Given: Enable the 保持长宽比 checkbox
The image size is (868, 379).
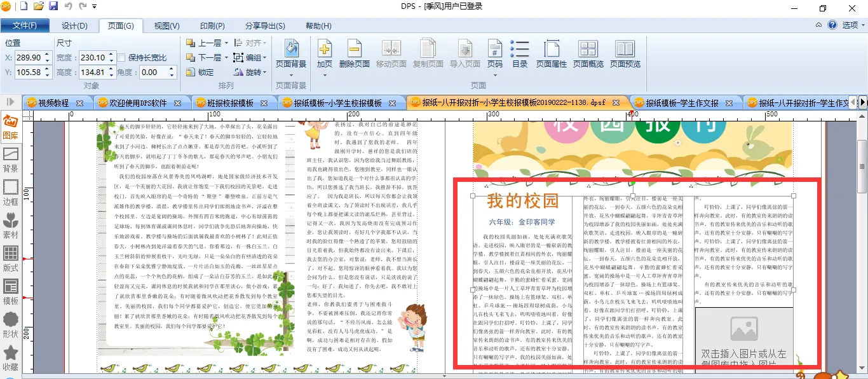Looking at the screenshot, I should pos(122,58).
